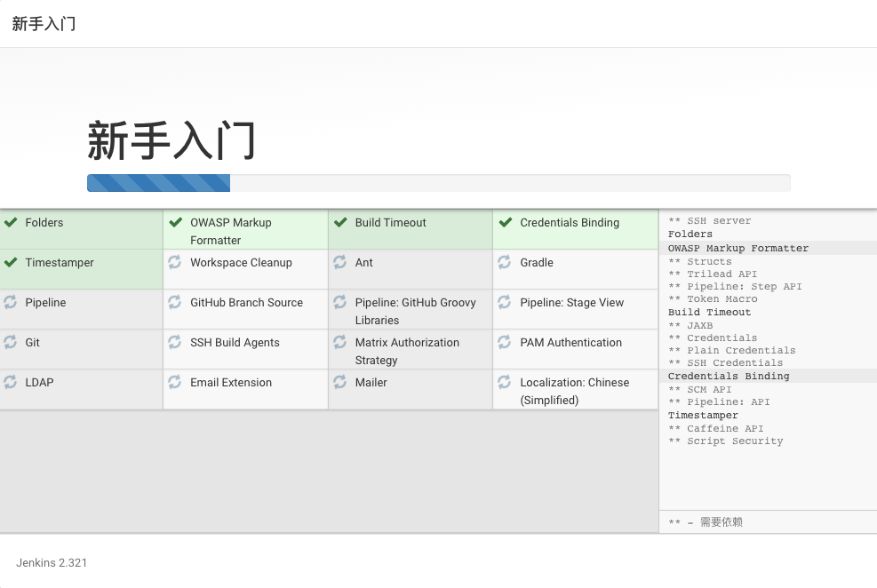877x588 pixels.
Task: Select the Timestamper plugin name in grid
Action: click(x=60, y=263)
